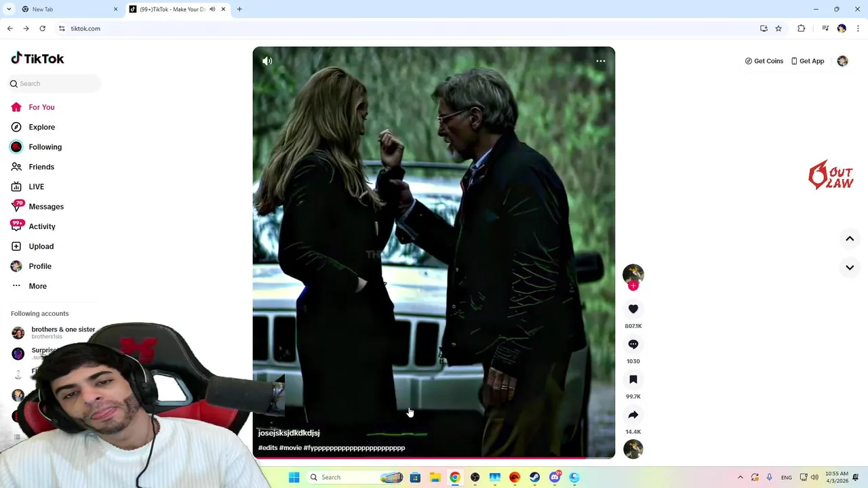Click the tiktok.com address bar
868x488 pixels.
pyautogui.click(x=407, y=28)
